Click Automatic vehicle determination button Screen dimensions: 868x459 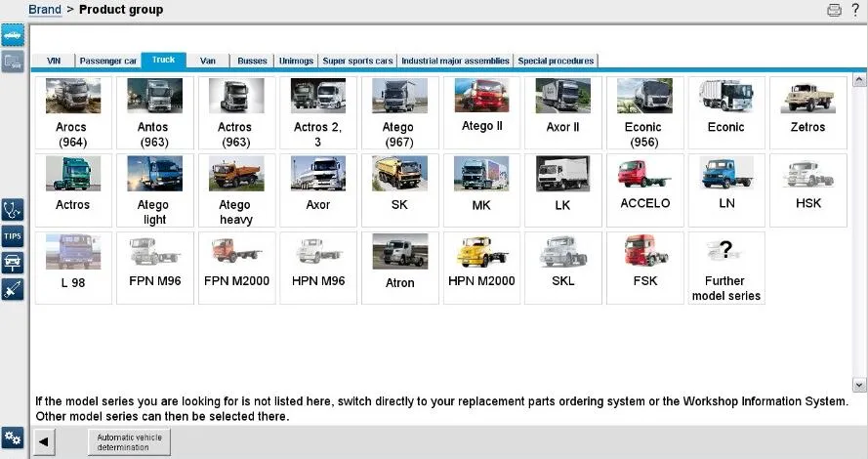pos(129,441)
